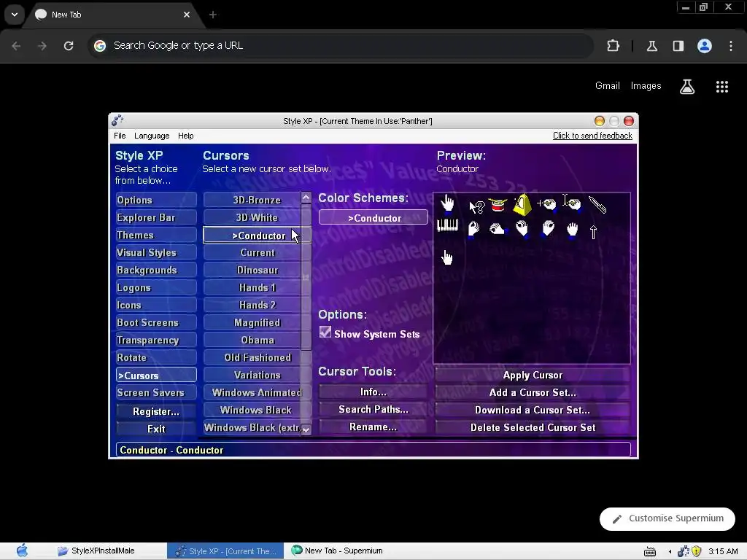Click to send feedback link
The width and height of the screenshot is (747, 560).
[592, 136]
